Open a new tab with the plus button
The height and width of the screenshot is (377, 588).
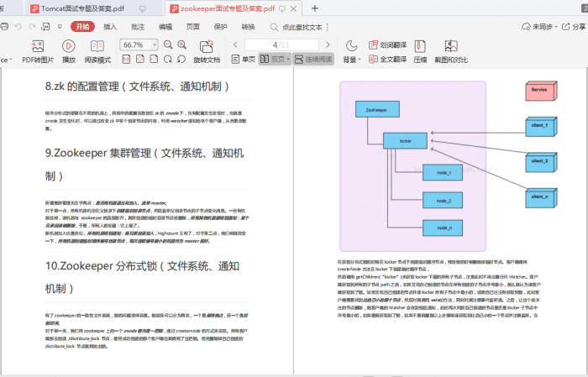coord(315,8)
